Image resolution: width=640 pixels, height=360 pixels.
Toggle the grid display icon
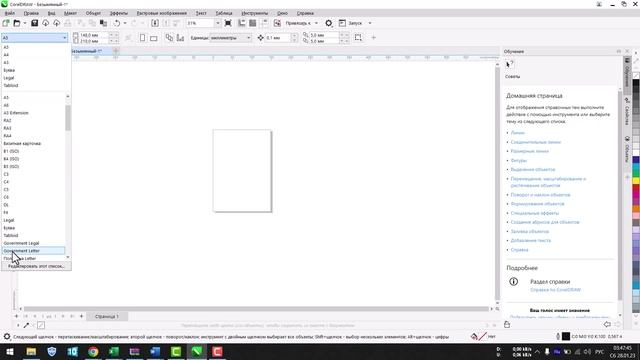253,23
